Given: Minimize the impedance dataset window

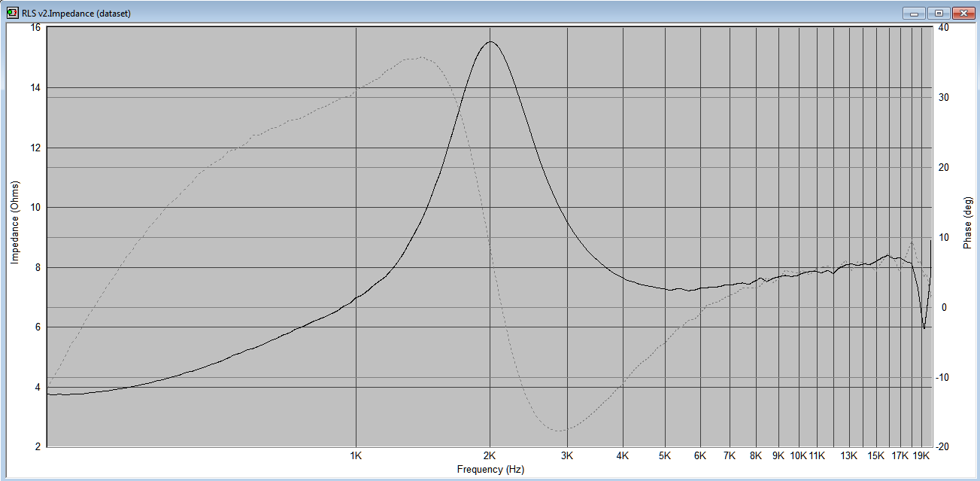Looking at the screenshot, I should (915, 13).
